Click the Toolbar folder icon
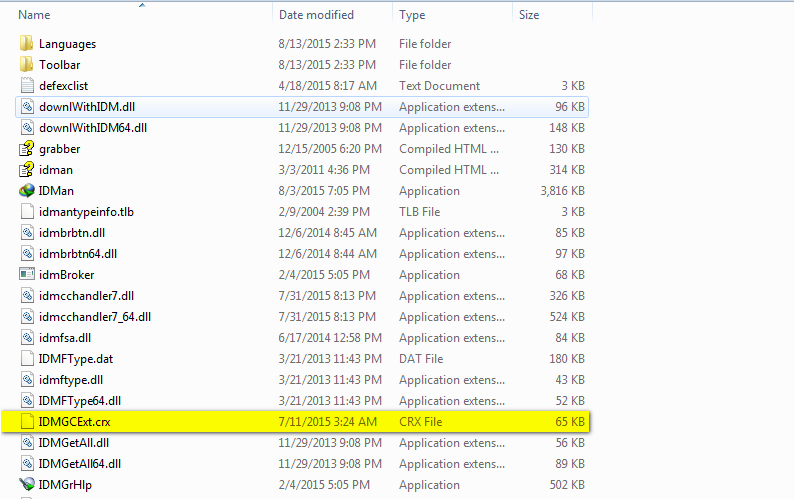 click(27, 64)
